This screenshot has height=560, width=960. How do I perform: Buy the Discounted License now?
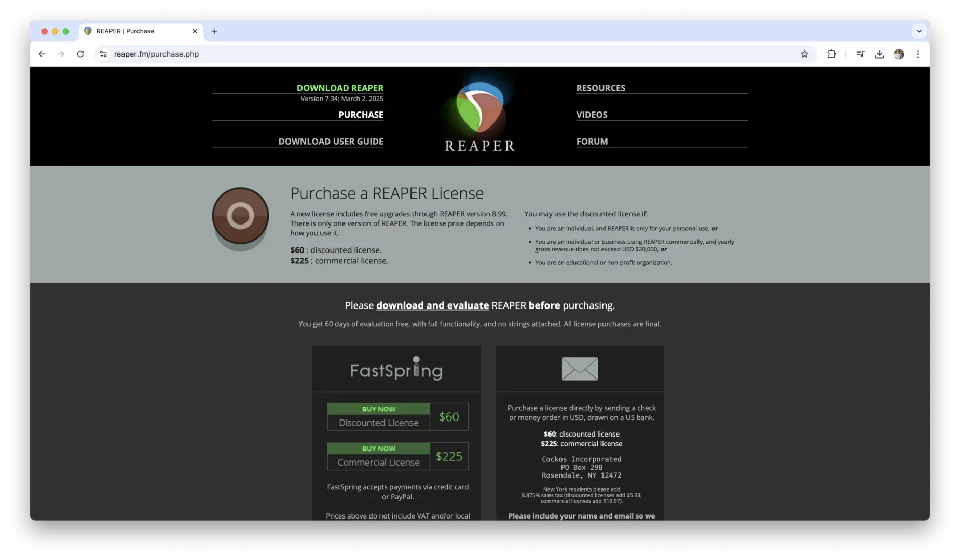tap(378, 417)
